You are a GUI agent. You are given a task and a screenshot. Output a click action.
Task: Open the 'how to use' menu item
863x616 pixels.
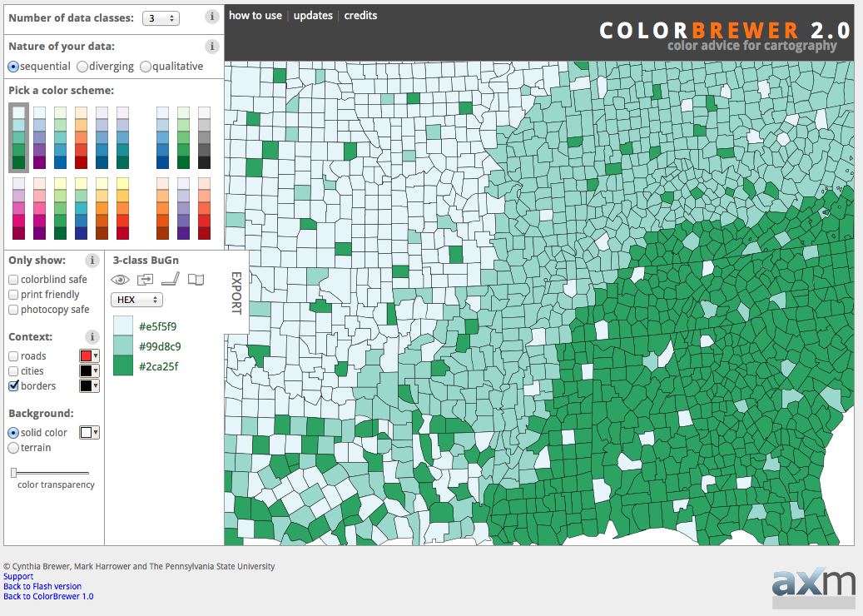point(255,16)
